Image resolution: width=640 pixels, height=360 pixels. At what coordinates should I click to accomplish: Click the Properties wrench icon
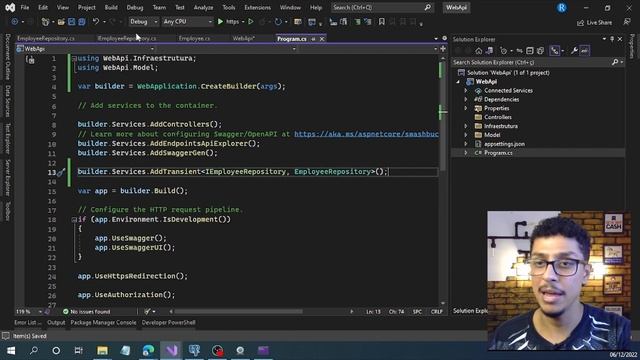[574, 51]
